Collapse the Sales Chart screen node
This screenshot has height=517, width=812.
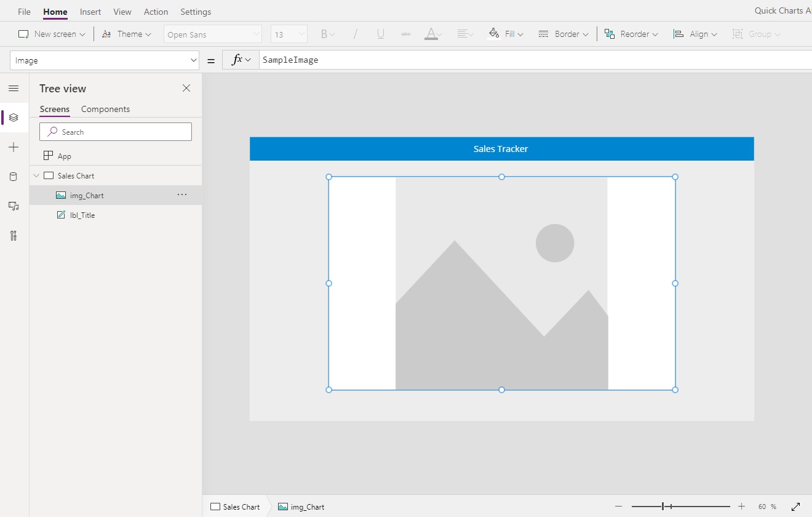(x=36, y=176)
